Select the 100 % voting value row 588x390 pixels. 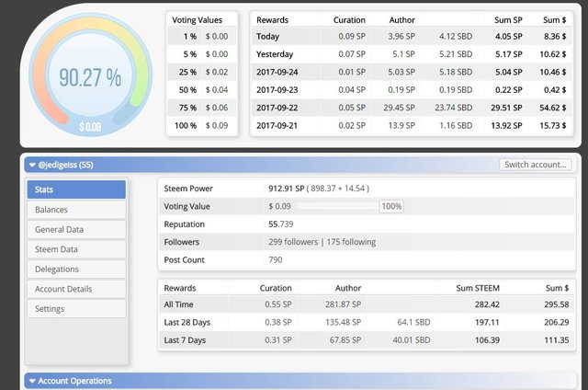[202, 125]
